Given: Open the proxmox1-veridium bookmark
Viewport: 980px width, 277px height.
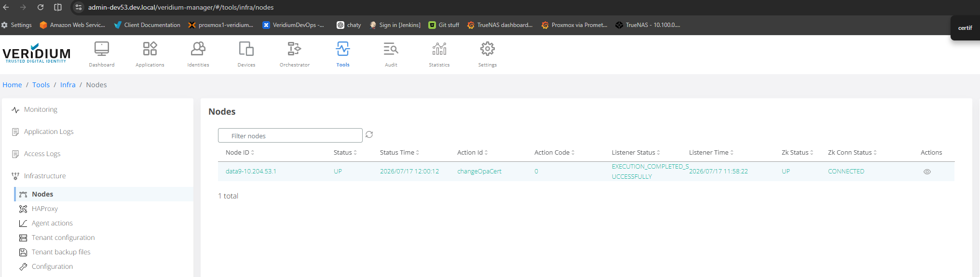Looking at the screenshot, I should pos(220,25).
